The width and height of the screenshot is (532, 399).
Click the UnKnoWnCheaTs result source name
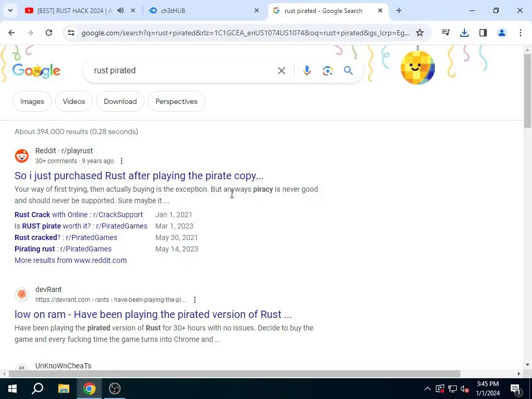pos(63,366)
